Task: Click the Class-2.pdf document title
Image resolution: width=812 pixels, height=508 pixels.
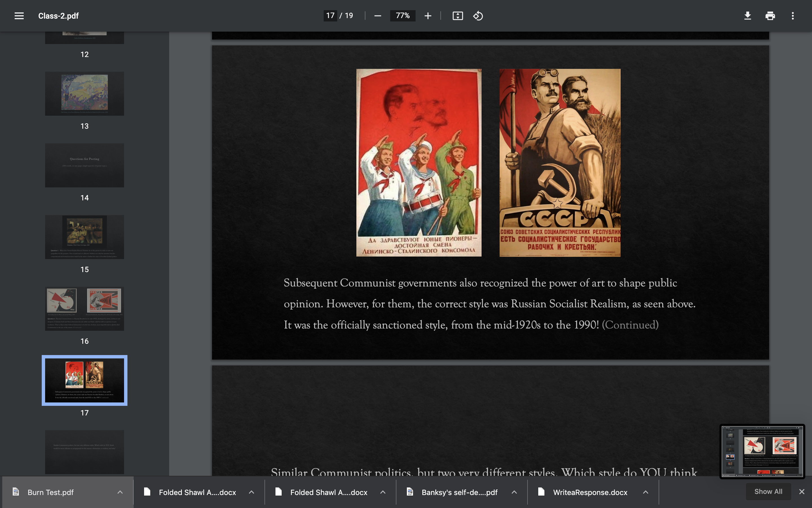Action: coord(58,16)
